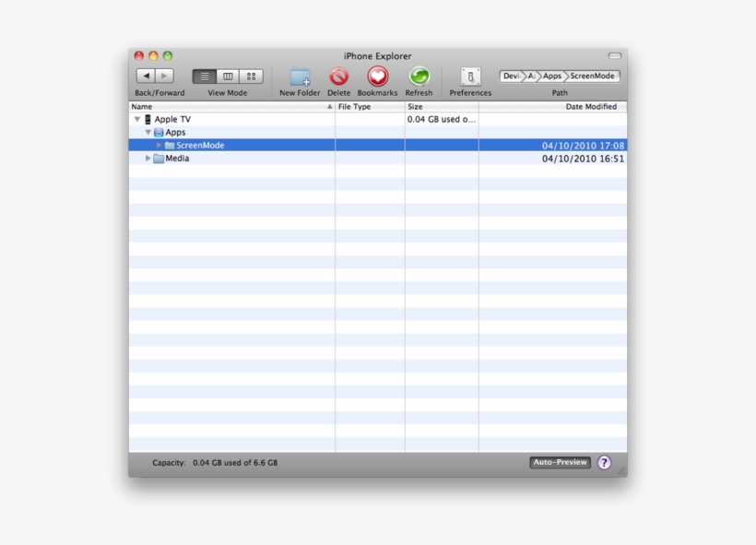Expand the Media folder

tap(148, 159)
